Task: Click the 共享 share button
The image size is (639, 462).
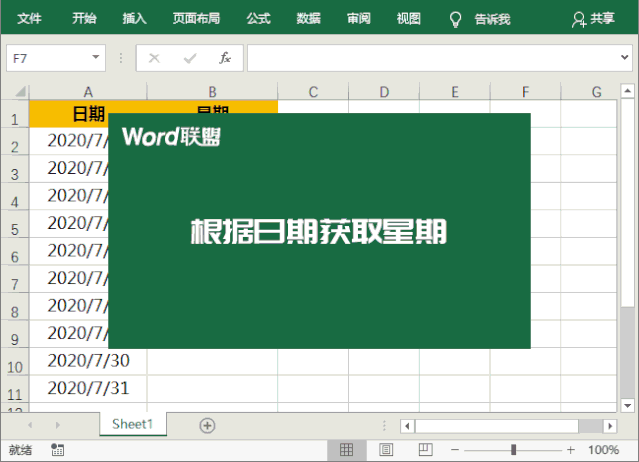Action: tap(593, 19)
